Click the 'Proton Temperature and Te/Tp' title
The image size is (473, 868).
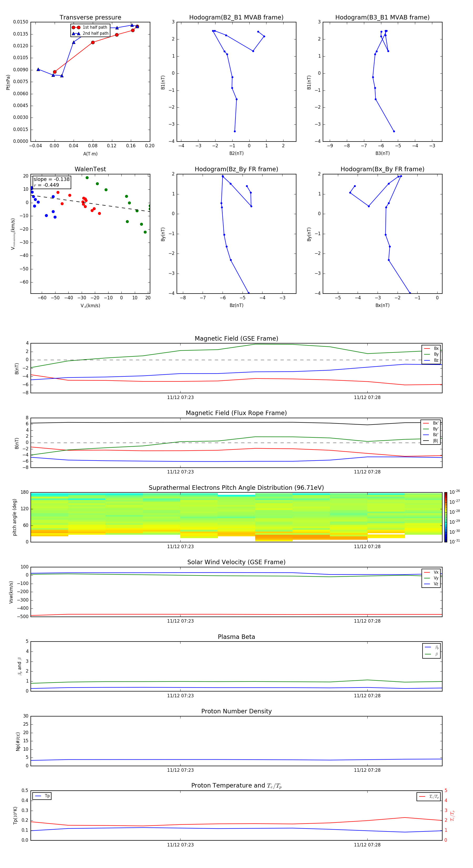[236, 786]
